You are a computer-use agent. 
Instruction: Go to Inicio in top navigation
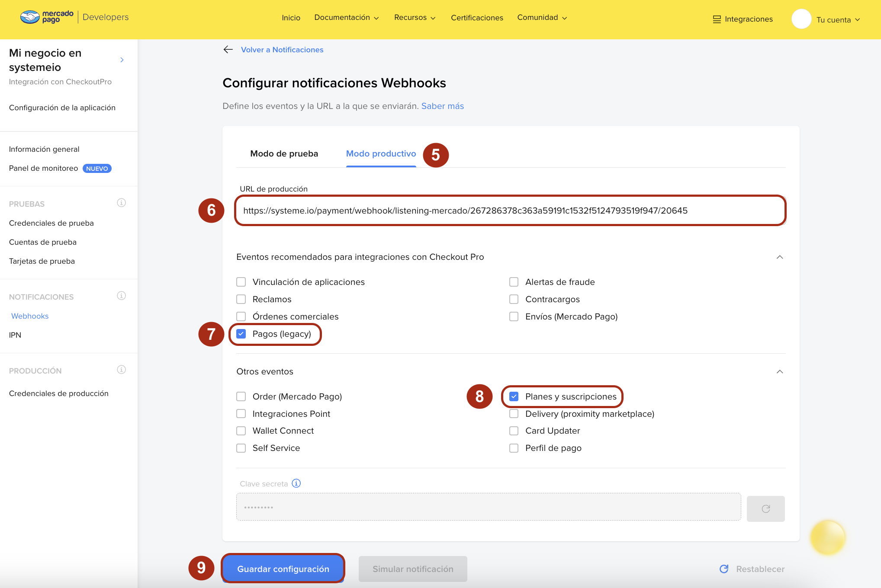click(x=291, y=18)
